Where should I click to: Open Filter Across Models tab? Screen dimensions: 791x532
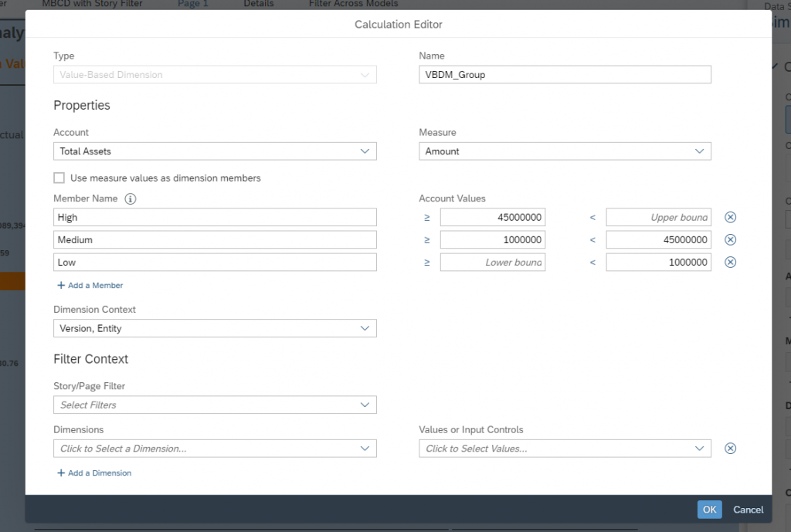(353, 4)
